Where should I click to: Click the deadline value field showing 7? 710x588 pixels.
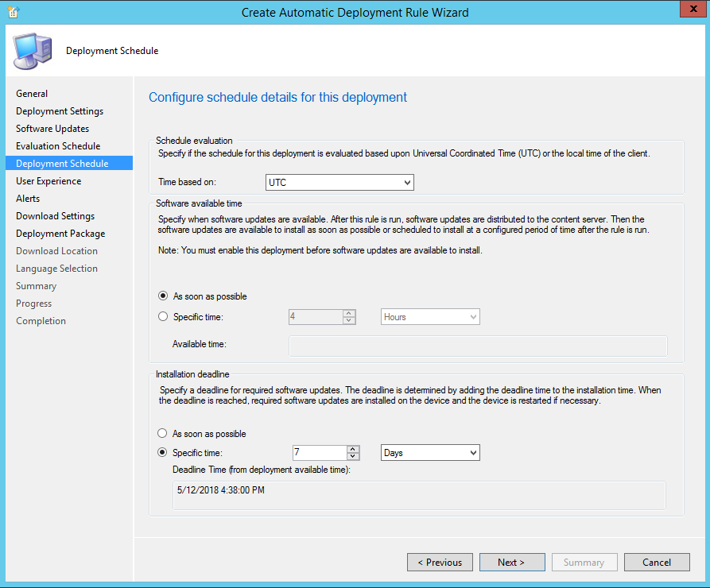(x=318, y=453)
